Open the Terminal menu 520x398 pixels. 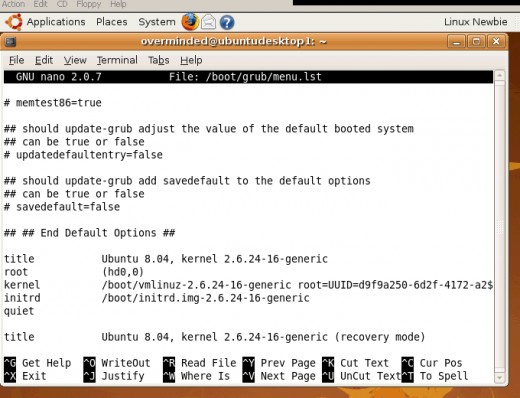(x=117, y=60)
